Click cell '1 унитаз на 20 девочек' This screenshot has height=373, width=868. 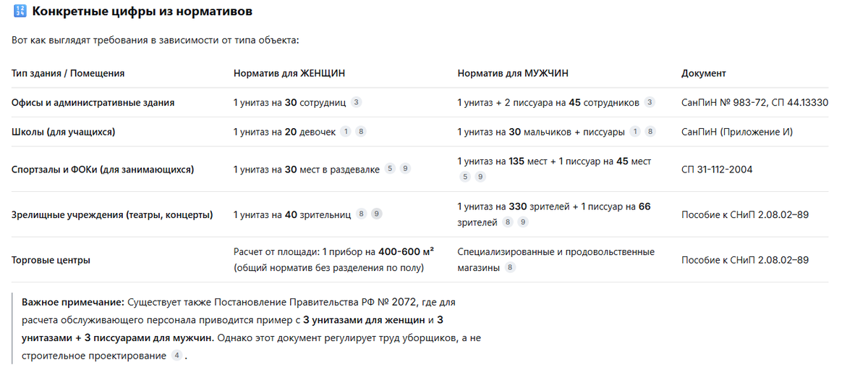pyautogui.click(x=285, y=132)
